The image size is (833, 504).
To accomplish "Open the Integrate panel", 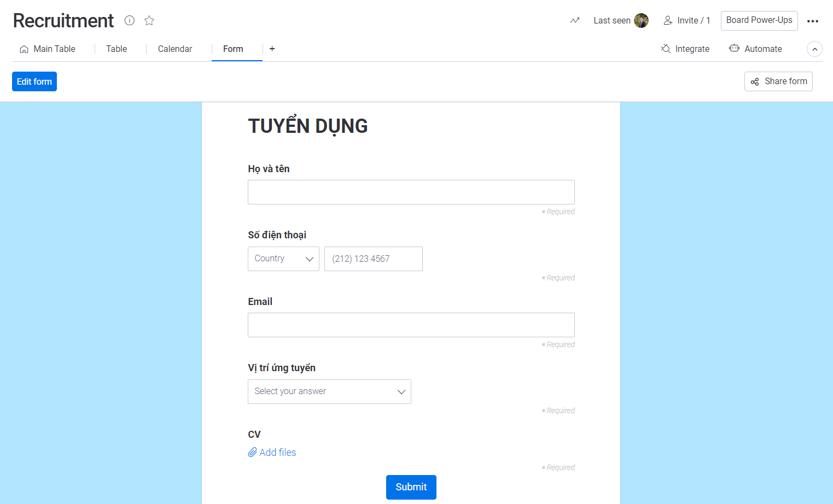I will click(685, 49).
